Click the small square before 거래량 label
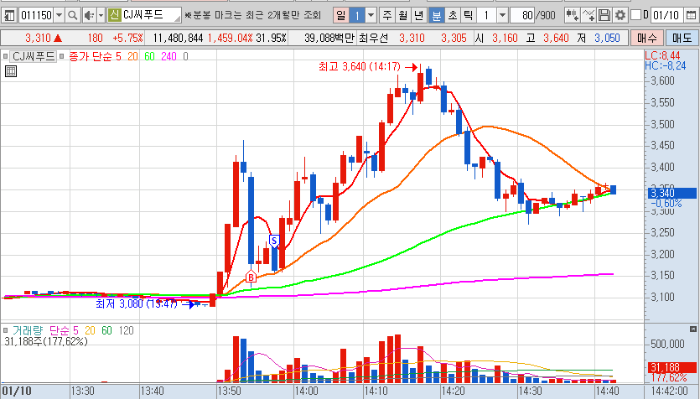 [5, 331]
